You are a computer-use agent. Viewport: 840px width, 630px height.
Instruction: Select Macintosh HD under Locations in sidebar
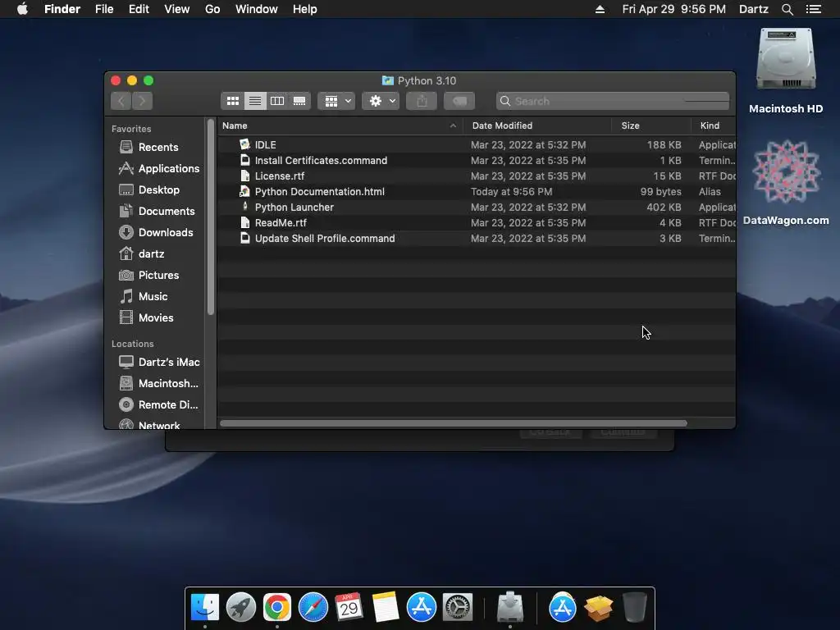pos(158,384)
